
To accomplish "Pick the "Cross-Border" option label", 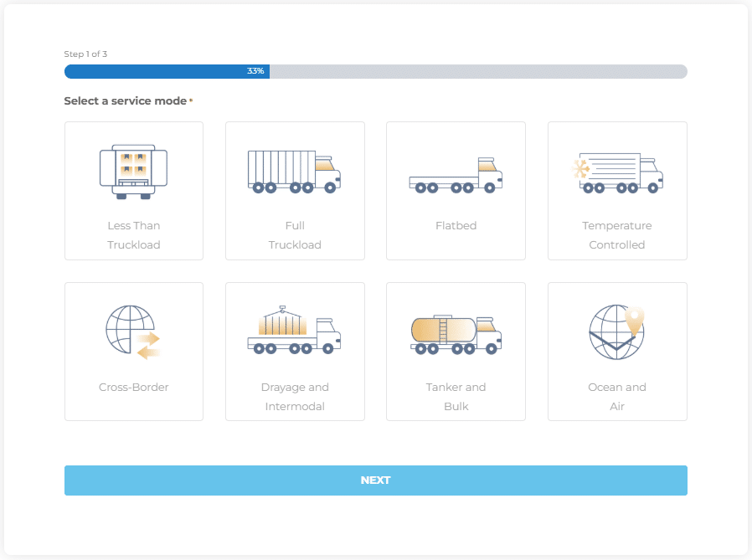I will click(x=133, y=388).
